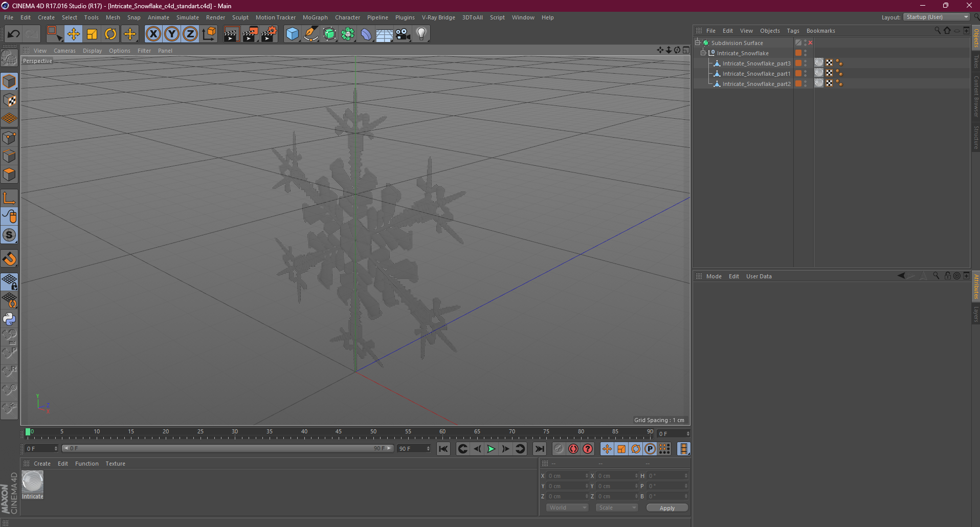Switch to Model mode
Image resolution: width=980 pixels, height=527 pixels.
(9, 82)
